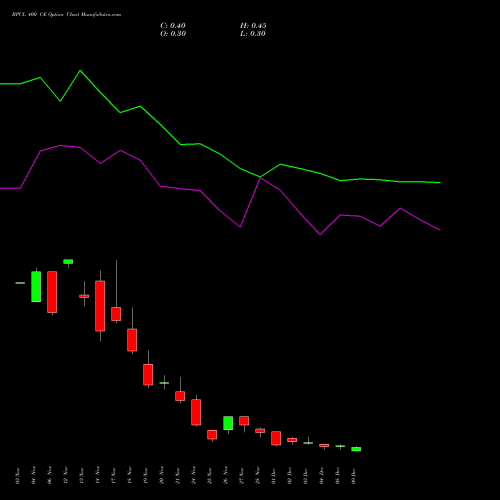This screenshot has width=500, height=500.
Task: Click the 09 Dec date axis label
Action: point(353,475)
